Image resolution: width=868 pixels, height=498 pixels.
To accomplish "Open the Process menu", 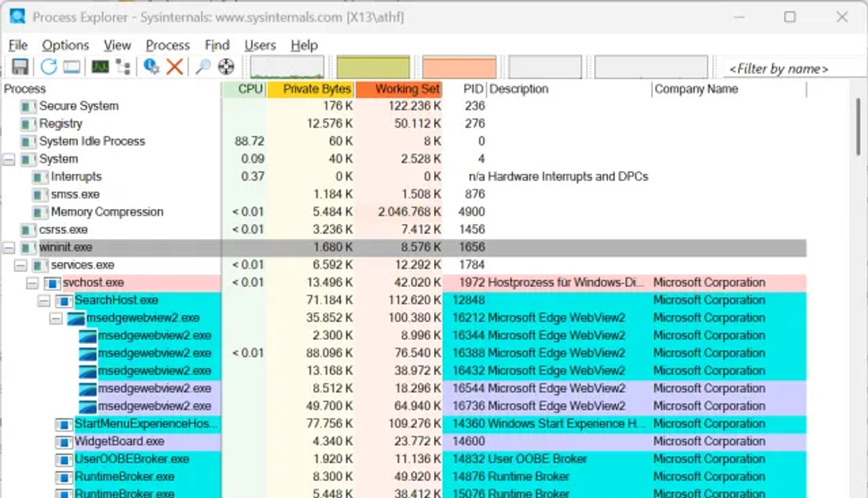I will 167,45.
